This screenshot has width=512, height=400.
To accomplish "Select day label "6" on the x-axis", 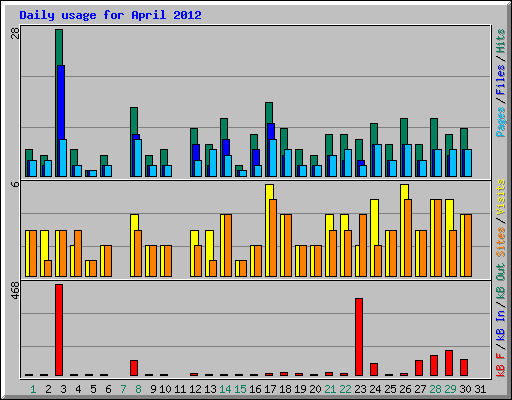I will tap(108, 389).
